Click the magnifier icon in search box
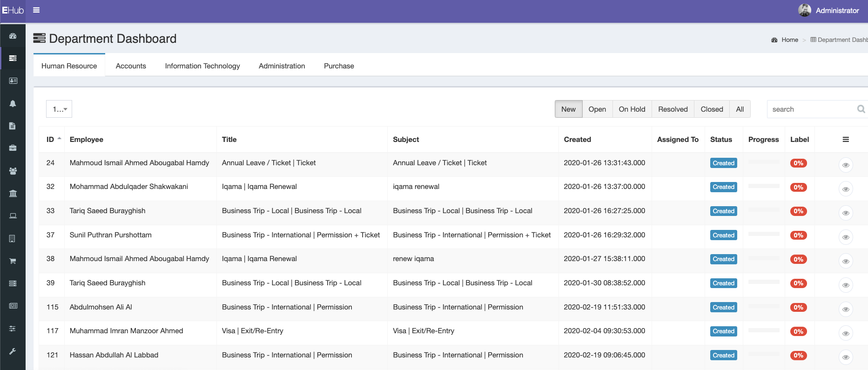Screen dimensions: 868x370 861,109
